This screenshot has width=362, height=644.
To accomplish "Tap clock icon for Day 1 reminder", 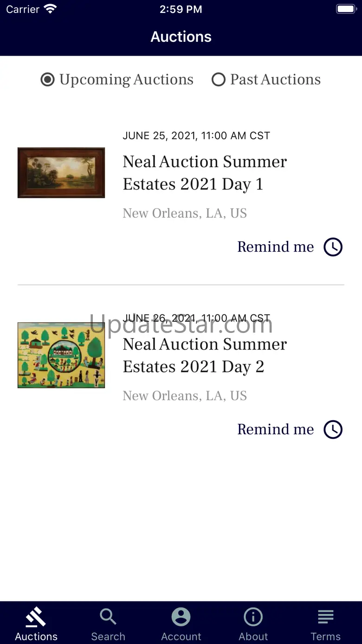I will (333, 247).
